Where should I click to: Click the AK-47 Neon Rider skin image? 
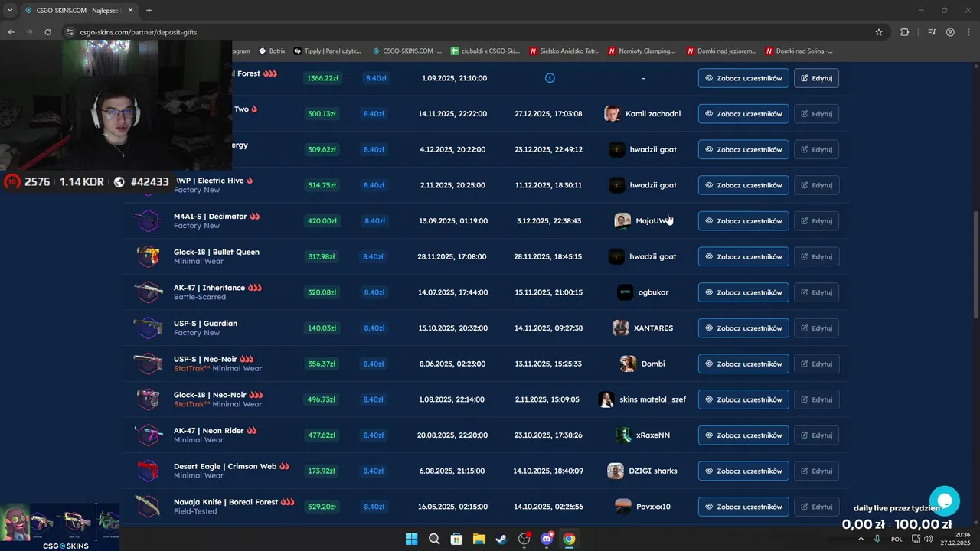(148, 435)
